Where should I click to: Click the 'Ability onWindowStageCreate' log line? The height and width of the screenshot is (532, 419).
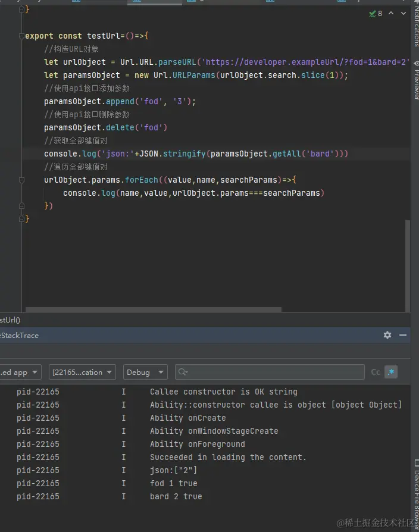(x=214, y=431)
